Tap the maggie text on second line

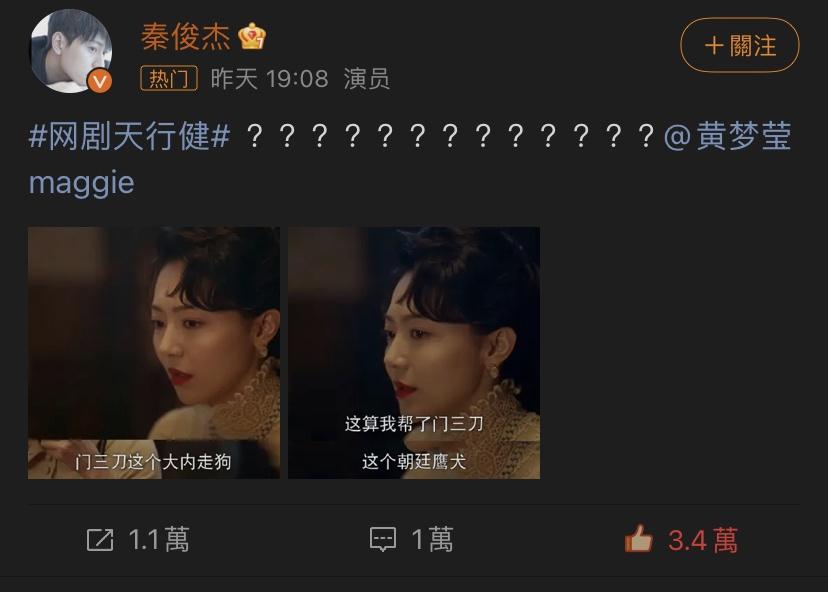81,183
